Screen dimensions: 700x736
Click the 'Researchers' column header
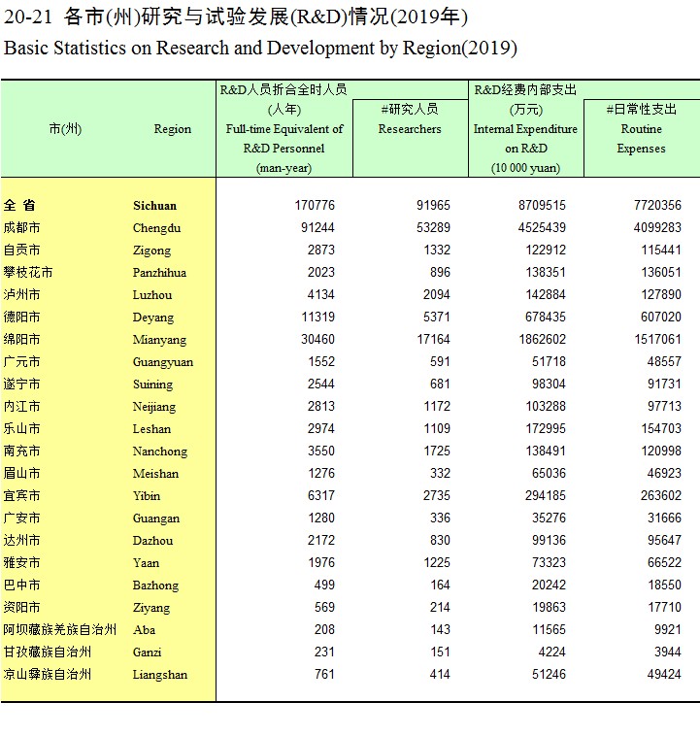[410, 129]
